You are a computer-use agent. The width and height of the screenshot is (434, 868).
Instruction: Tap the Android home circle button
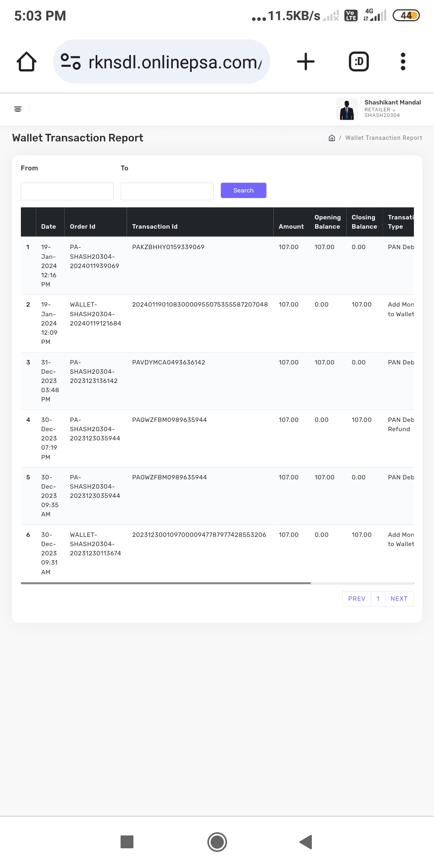tap(217, 841)
